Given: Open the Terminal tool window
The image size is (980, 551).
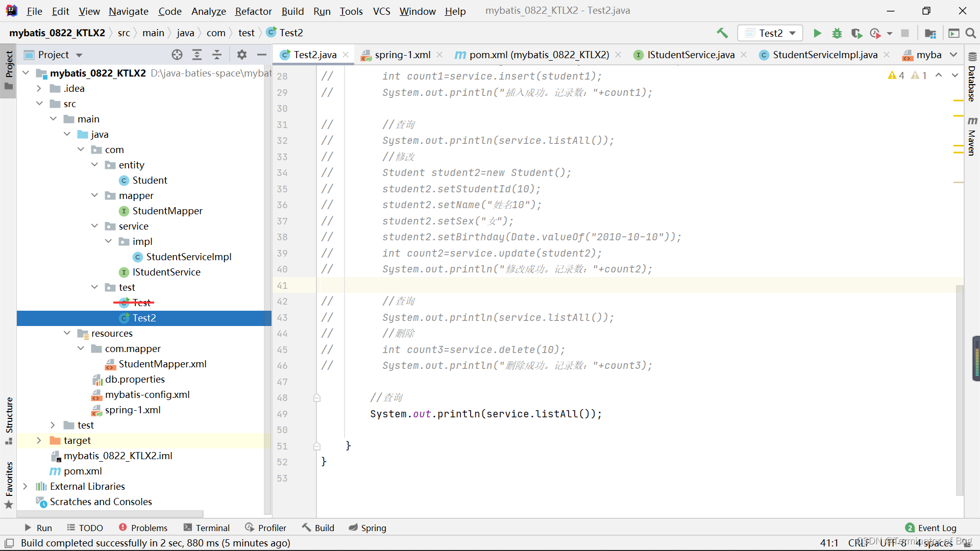Looking at the screenshot, I should (x=207, y=528).
